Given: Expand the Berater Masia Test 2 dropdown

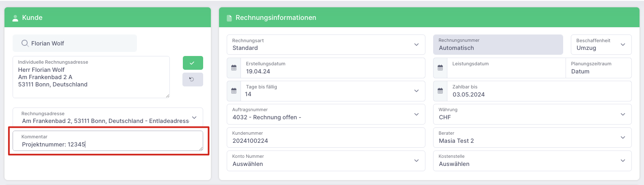Looking at the screenshot, I should pos(532,138).
